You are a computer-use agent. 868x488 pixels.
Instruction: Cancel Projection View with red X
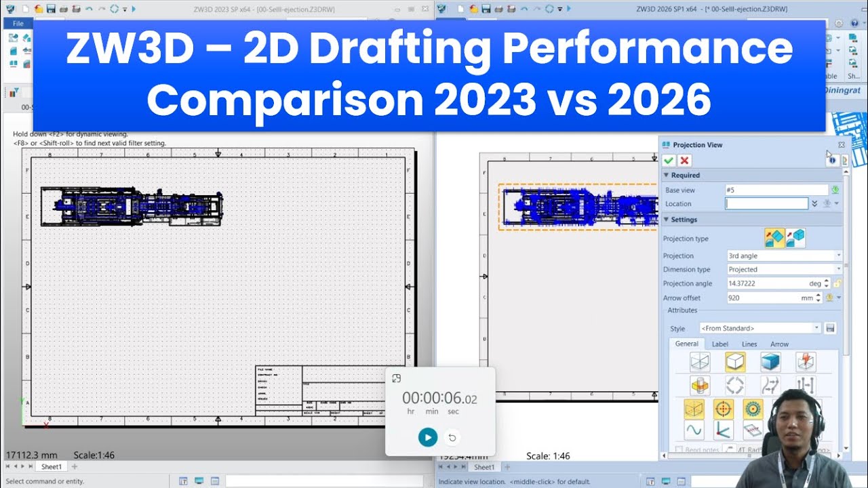click(685, 161)
